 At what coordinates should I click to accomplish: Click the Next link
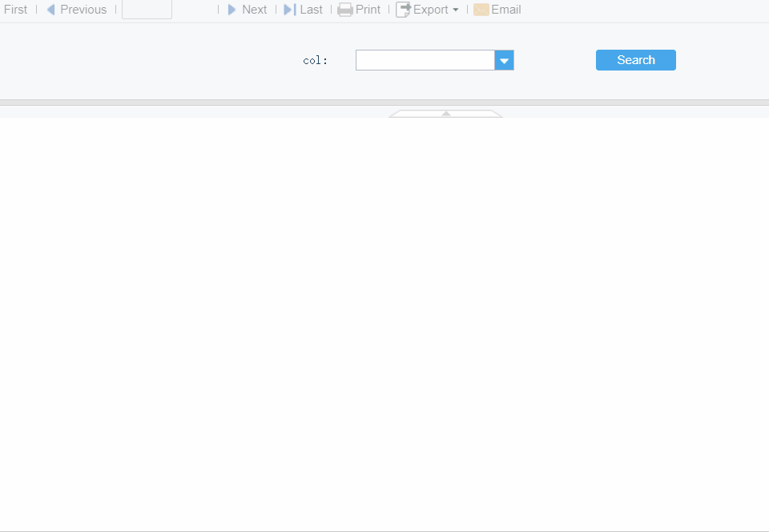(x=255, y=9)
